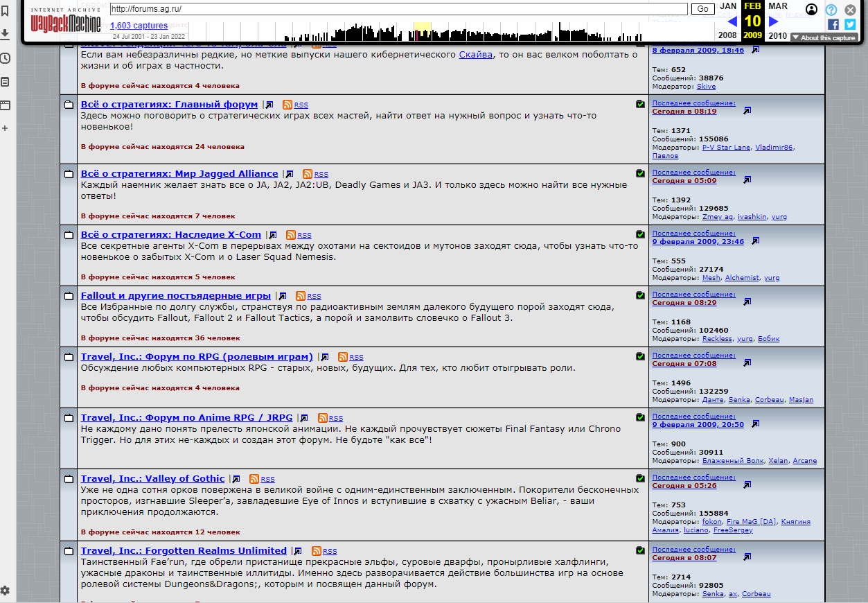868x603 pixels.
Task: Go to the next capture with the right arrow
Action: (x=774, y=22)
